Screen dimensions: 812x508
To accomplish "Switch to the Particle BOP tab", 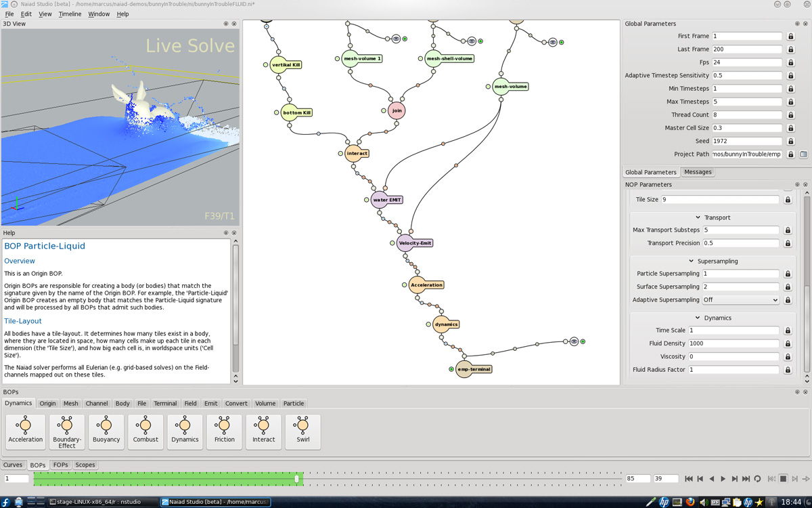I will (x=294, y=404).
